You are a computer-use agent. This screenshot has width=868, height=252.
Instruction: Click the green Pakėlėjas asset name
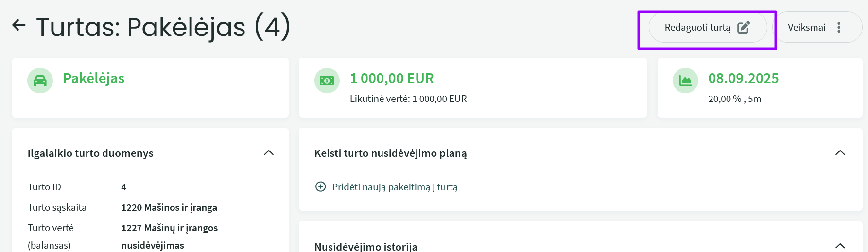pos(94,78)
